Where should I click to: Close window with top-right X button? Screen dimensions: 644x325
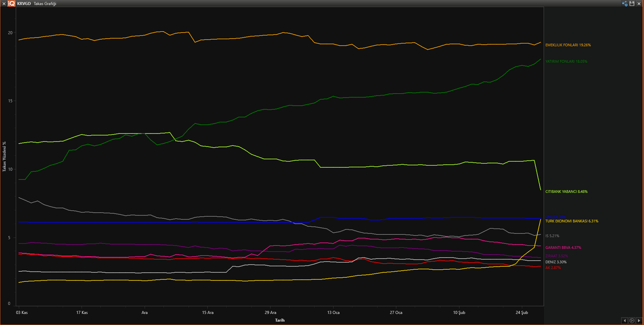(x=639, y=3)
